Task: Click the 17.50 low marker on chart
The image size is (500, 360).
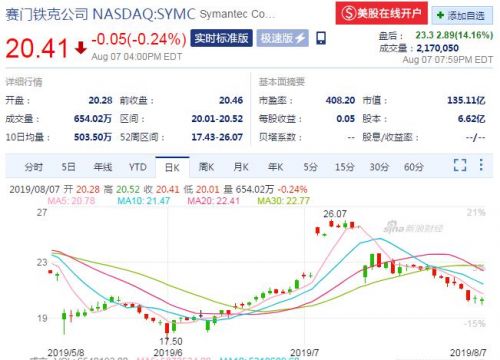Action: [171, 341]
